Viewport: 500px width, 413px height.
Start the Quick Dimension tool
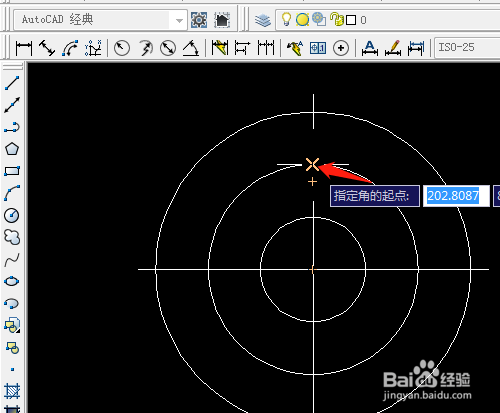(220, 48)
